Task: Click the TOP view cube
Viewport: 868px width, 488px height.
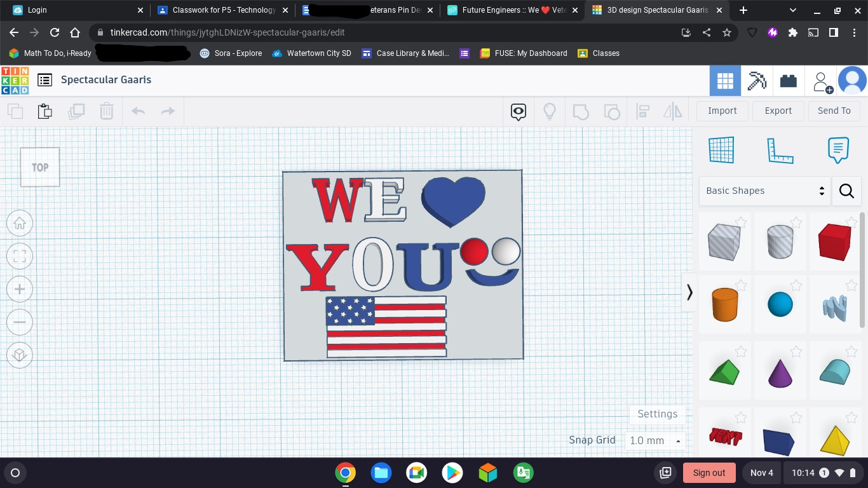Action: pos(40,167)
